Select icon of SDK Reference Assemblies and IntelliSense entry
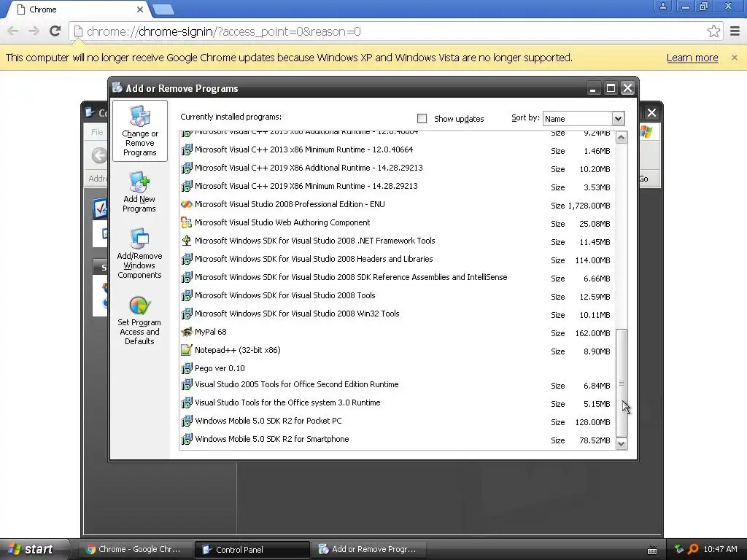Image resolution: width=747 pixels, height=560 pixels. 186,277
